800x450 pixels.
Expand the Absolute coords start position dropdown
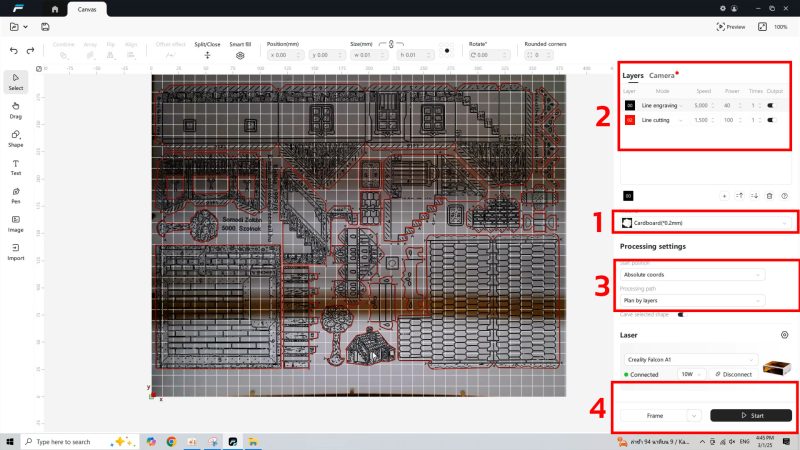692,274
